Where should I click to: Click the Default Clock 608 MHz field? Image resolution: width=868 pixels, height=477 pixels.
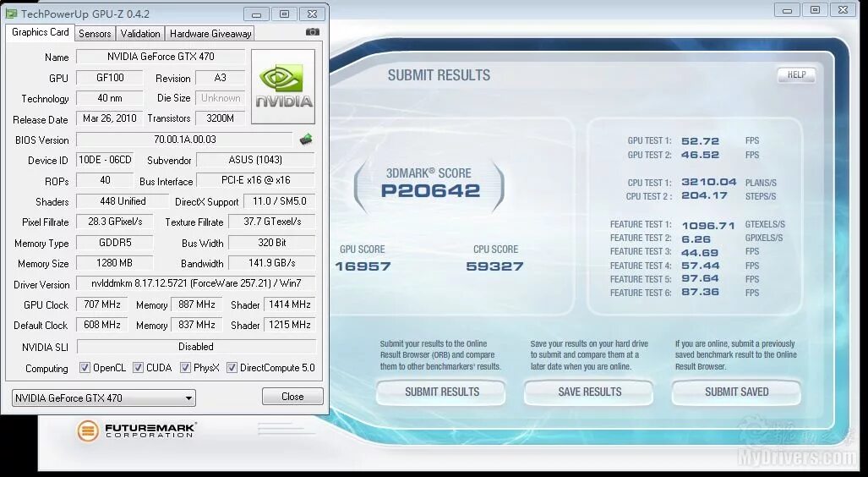coord(102,325)
